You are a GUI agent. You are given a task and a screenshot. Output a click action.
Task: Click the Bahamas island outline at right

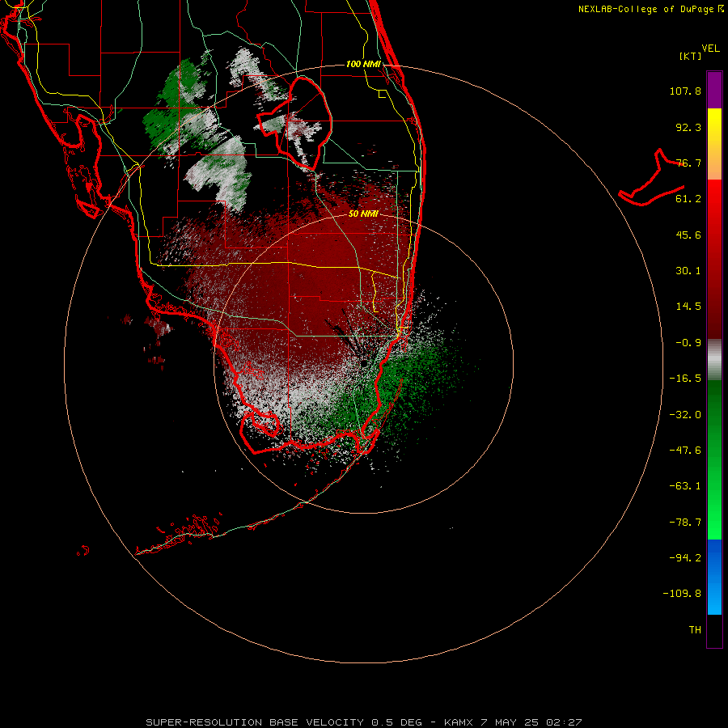click(652, 178)
